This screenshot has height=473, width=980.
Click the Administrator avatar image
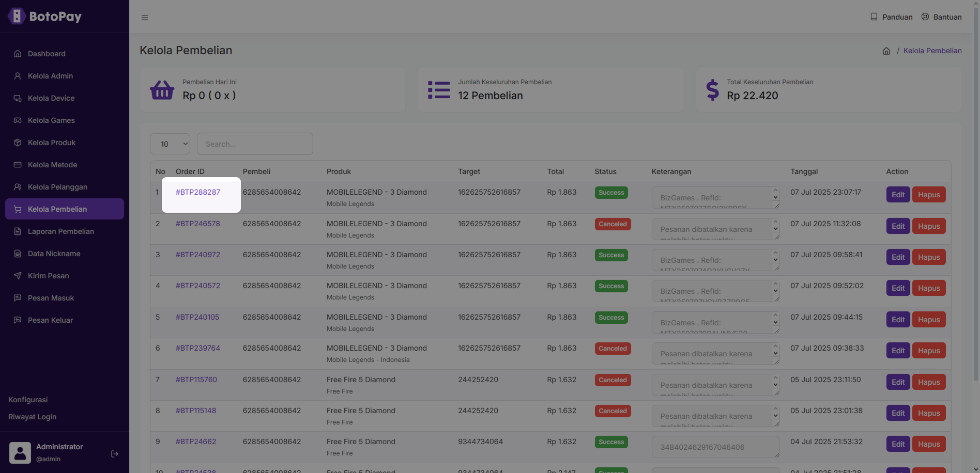(x=20, y=453)
